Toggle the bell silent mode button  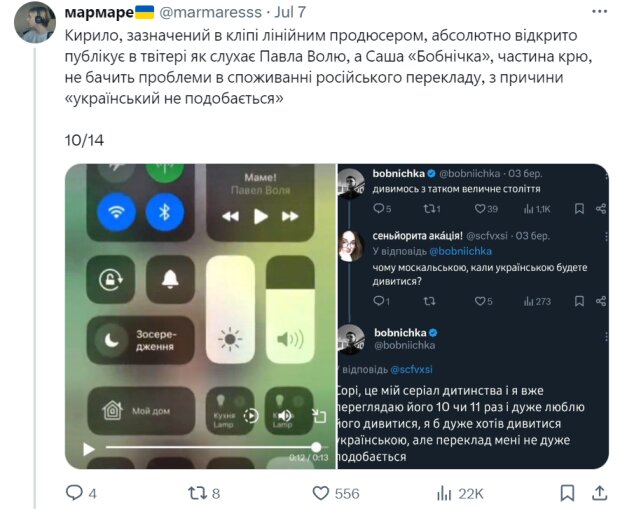170,280
